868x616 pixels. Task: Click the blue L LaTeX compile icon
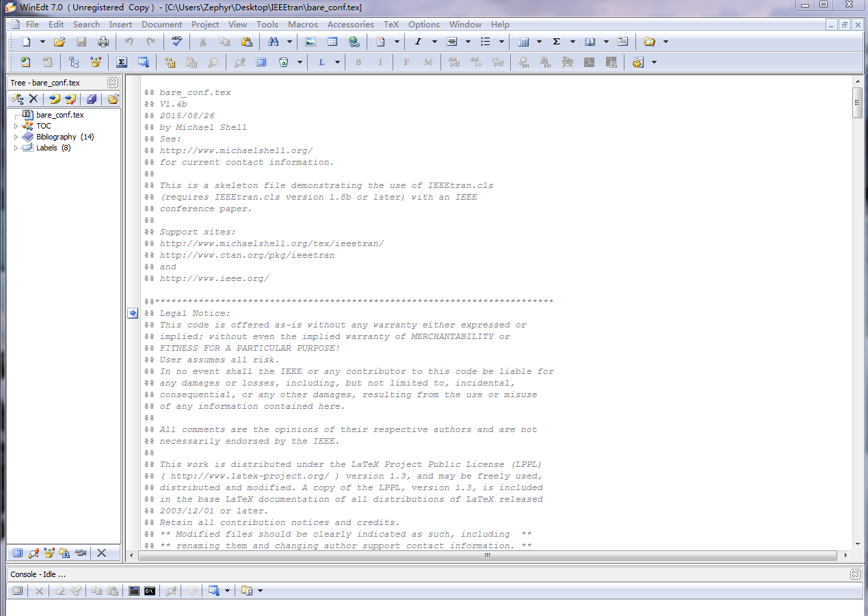click(321, 62)
